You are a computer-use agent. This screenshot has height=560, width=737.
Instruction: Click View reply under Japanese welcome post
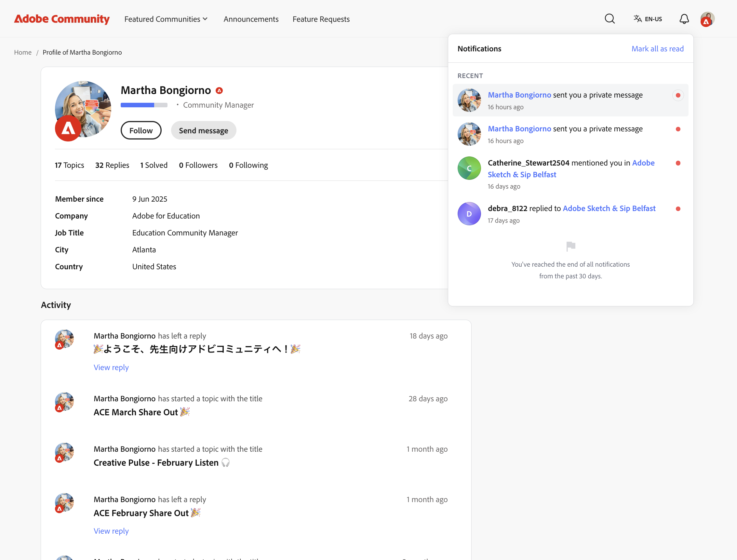[111, 367]
